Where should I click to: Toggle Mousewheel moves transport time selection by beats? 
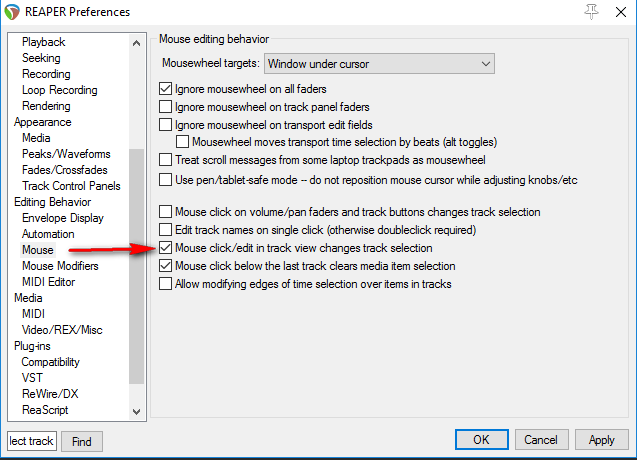pos(182,142)
